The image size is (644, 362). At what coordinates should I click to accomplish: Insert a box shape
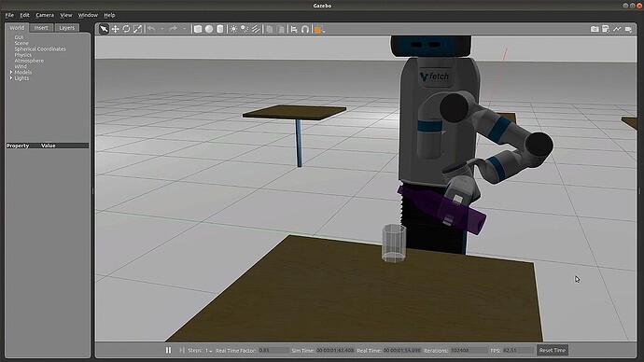click(x=198, y=29)
